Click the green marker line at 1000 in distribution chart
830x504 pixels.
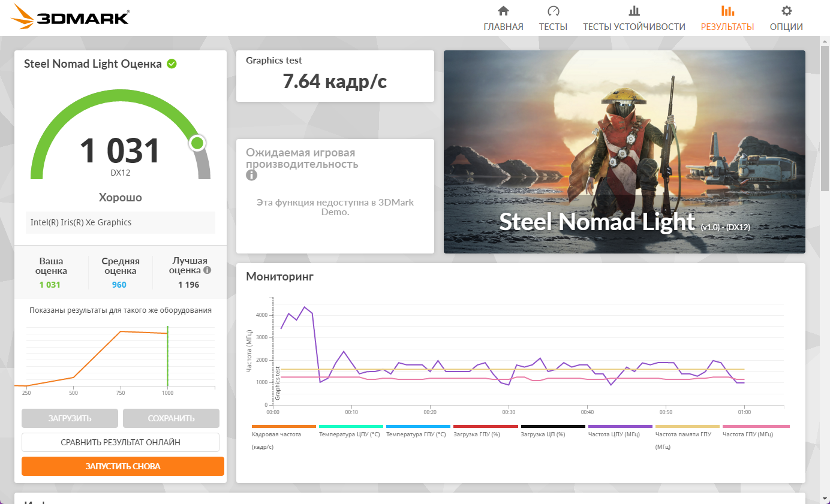coord(167,357)
